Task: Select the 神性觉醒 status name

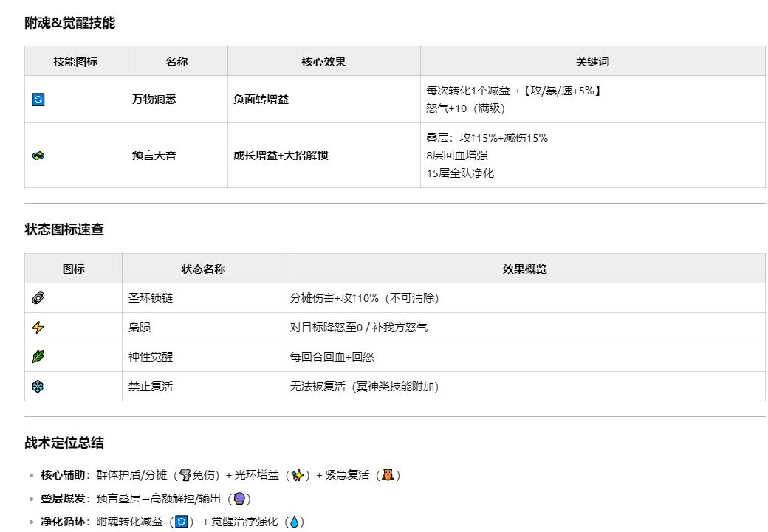Action: [151, 356]
